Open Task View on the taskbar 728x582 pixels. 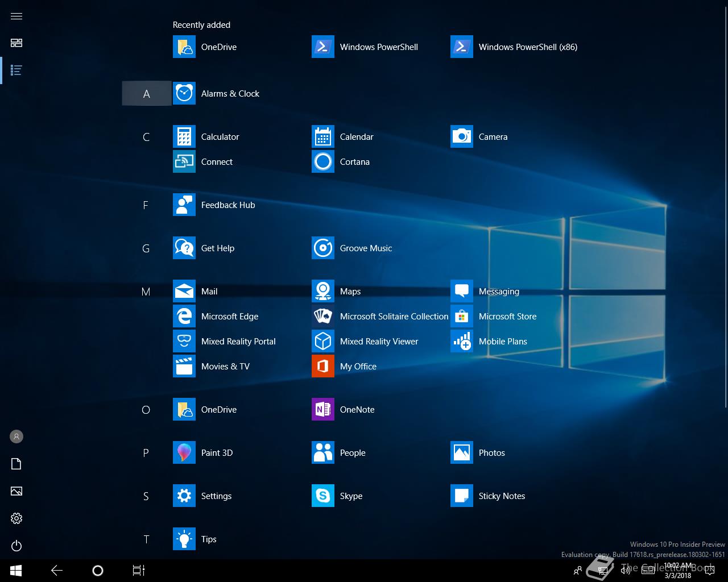pyautogui.click(x=139, y=570)
